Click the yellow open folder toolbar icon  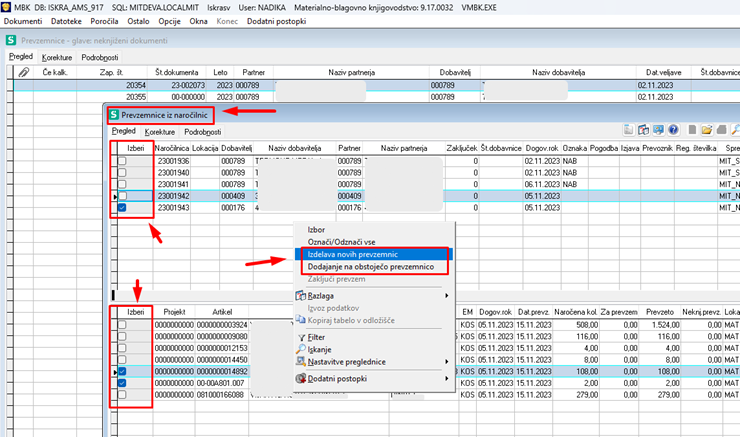click(707, 129)
